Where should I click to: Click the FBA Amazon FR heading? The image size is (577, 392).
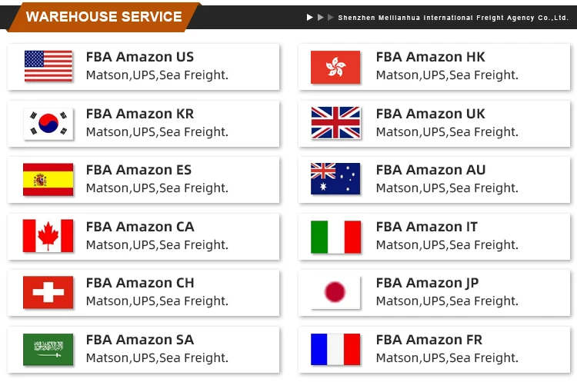[429, 340]
